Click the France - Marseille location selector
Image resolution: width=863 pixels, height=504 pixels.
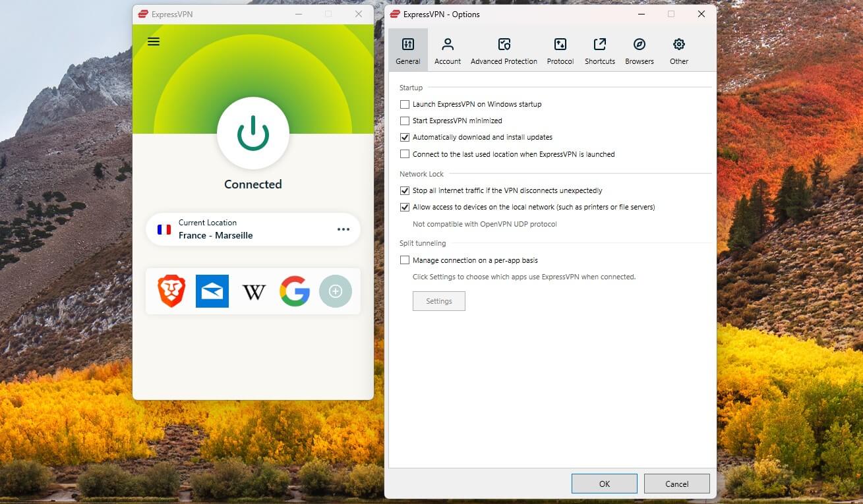click(253, 229)
